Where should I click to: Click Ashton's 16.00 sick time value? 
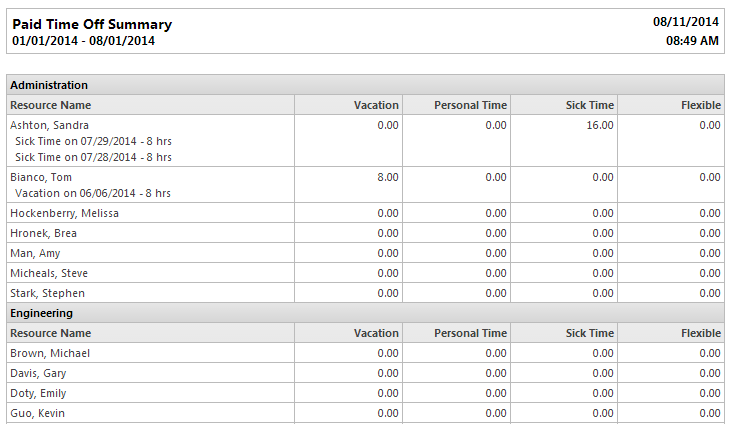(600, 125)
